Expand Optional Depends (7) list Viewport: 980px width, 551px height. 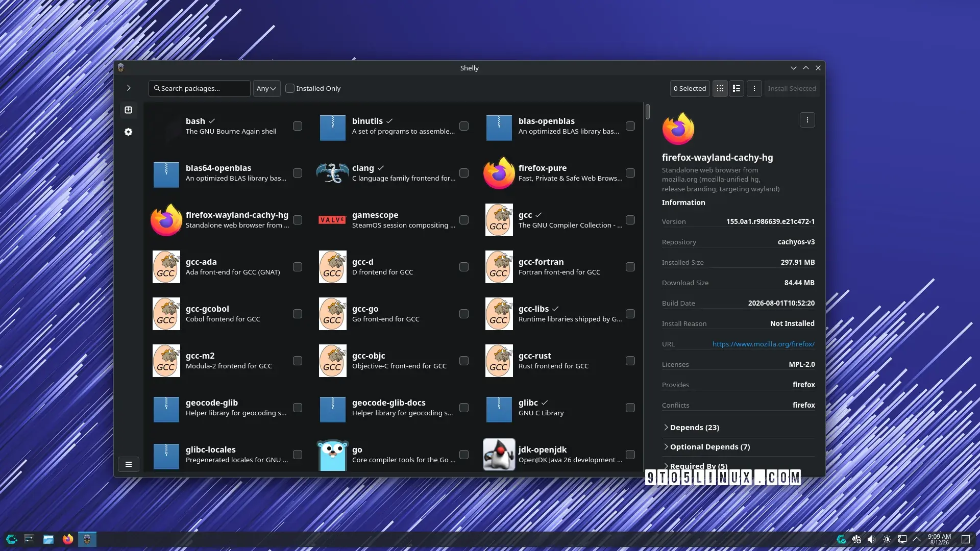tap(739, 447)
